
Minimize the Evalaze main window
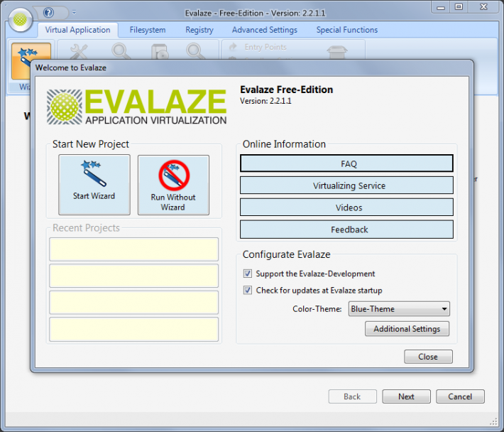click(441, 7)
